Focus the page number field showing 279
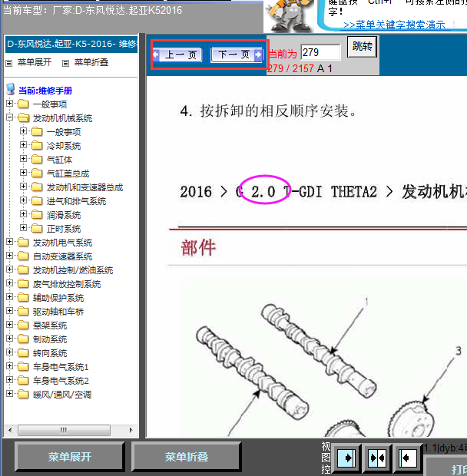The image size is (467, 476). tap(320, 52)
